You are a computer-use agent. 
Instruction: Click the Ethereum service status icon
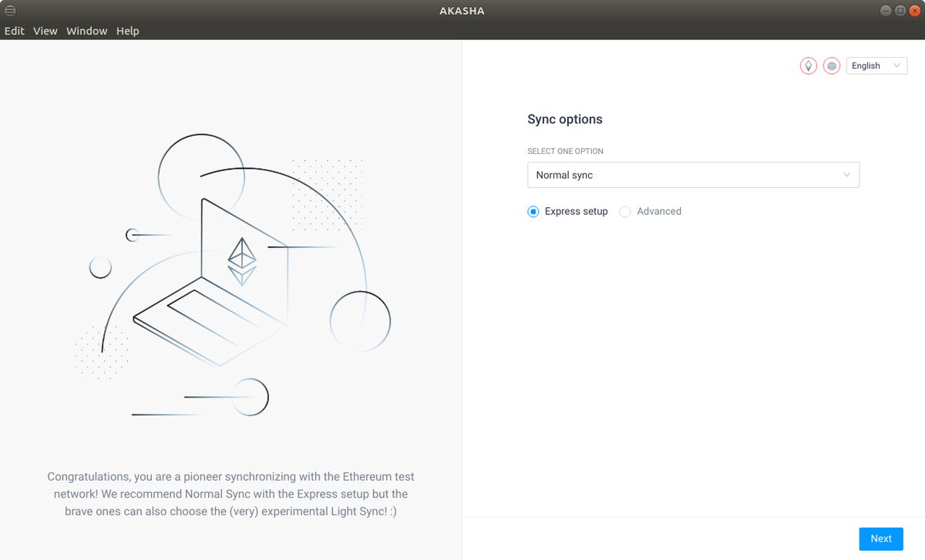[x=808, y=66]
